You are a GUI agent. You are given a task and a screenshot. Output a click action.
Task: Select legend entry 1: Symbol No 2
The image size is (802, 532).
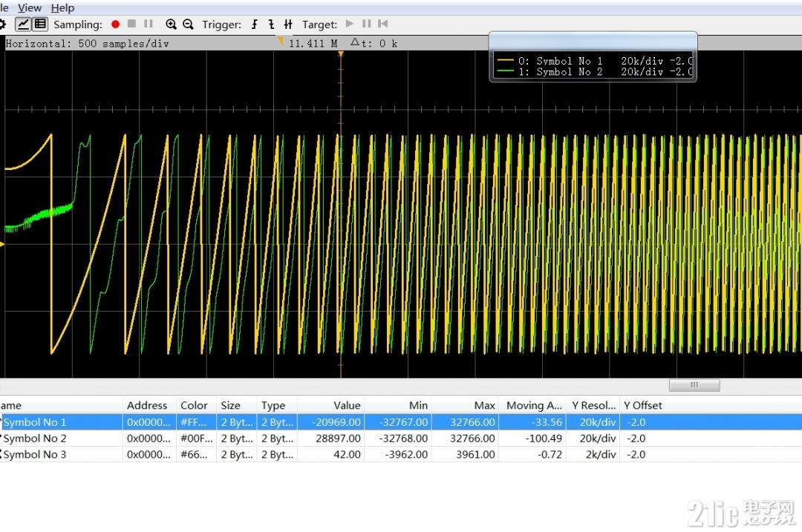click(x=594, y=72)
